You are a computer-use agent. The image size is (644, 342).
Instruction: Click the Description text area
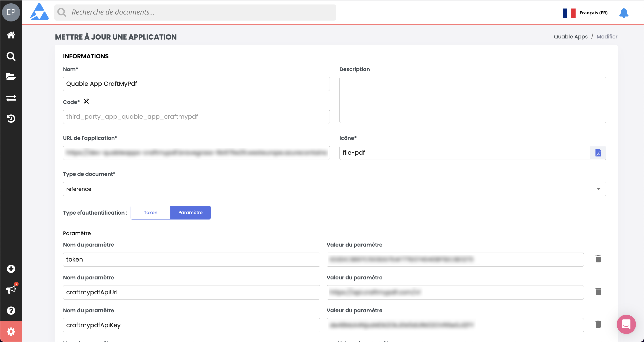coord(472,100)
